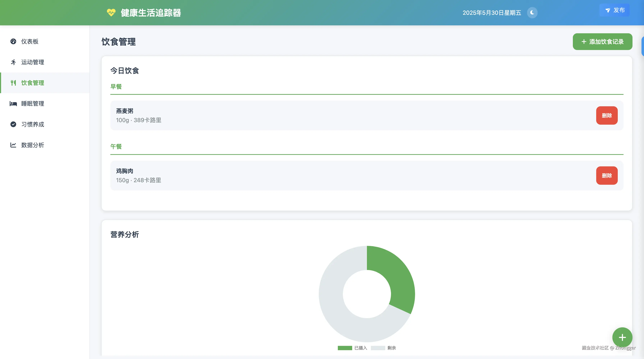Click the dashboard gauge icon in the sidebar
Viewport: 644px width, 359px height.
pos(13,41)
